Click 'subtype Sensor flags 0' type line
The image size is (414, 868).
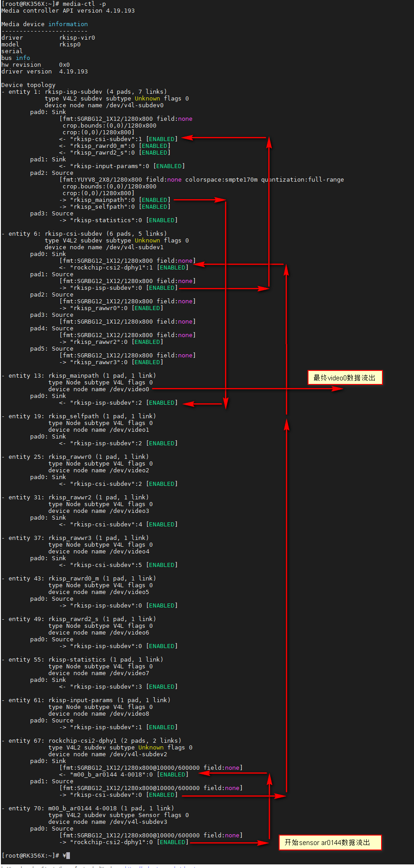119,815
